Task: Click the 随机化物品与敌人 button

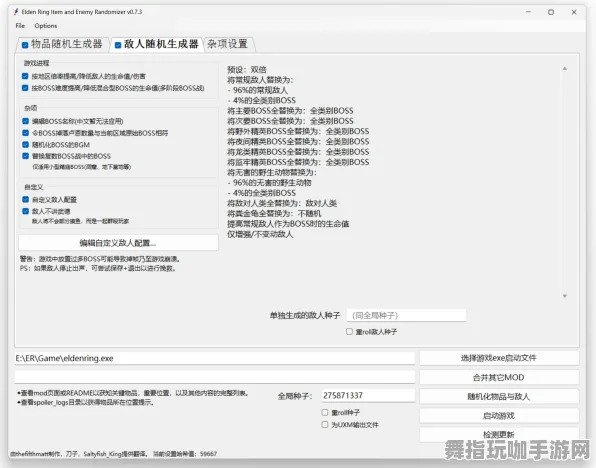Action: [499, 397]
